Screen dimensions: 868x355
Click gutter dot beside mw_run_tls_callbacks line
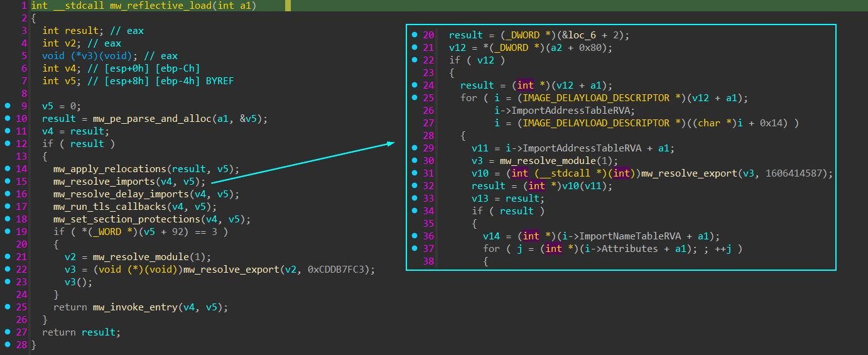6,207
